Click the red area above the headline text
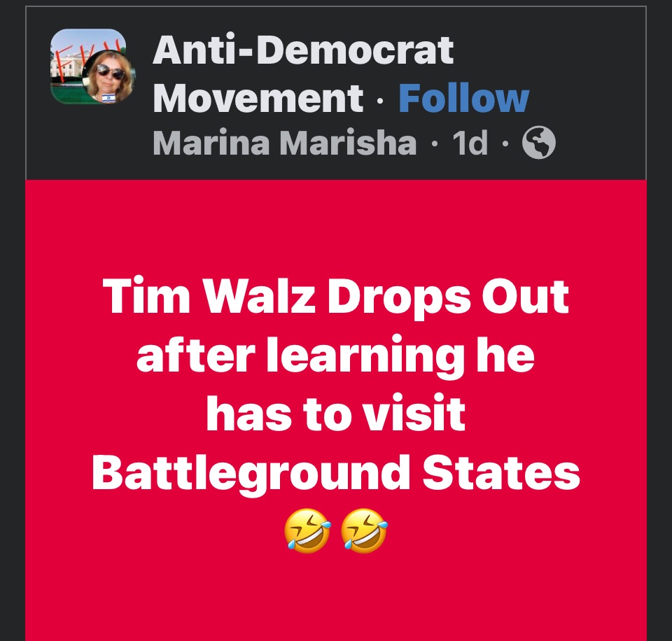The height and width of the screenshot is (641, 672). coord(336,227)
